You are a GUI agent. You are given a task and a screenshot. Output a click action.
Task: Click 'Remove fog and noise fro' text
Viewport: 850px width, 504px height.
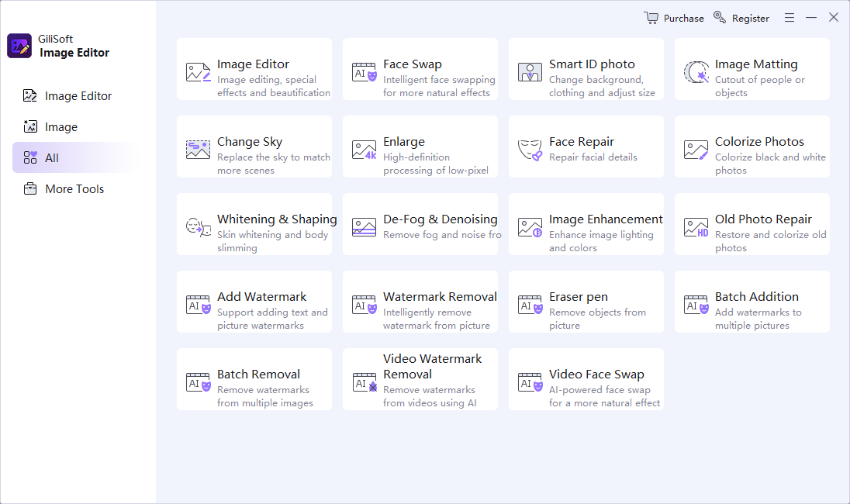point(442,235)
